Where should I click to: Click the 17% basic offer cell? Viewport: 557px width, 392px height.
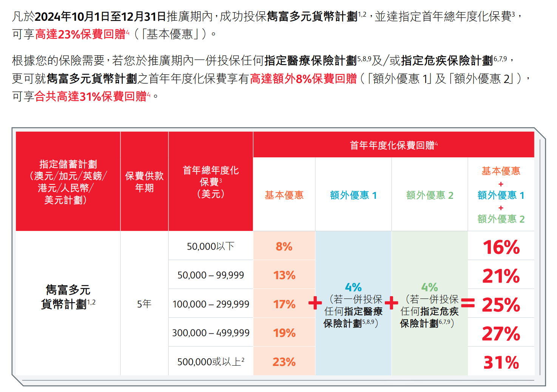284,304
